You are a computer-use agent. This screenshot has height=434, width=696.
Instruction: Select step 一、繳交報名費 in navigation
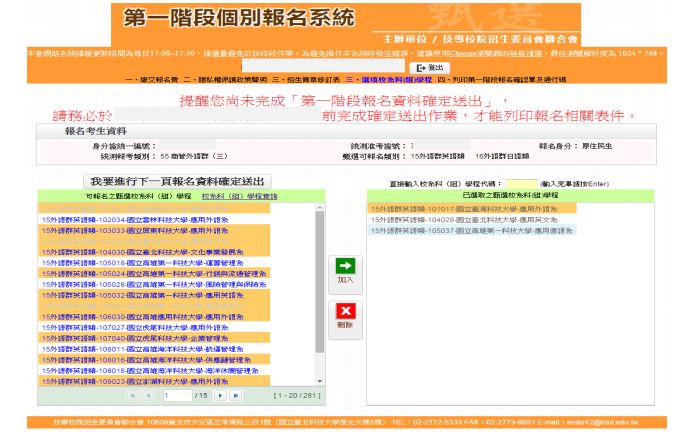(x=151, y=80)
